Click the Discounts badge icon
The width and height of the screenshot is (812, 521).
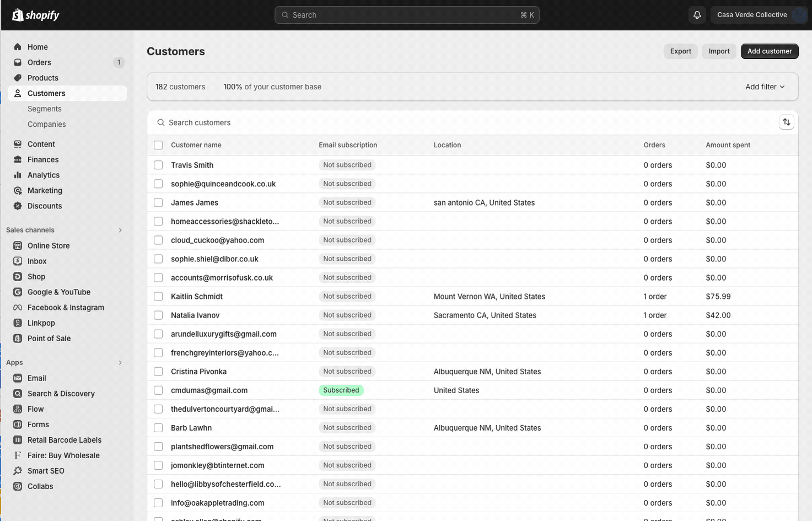(x=18, y=206)
